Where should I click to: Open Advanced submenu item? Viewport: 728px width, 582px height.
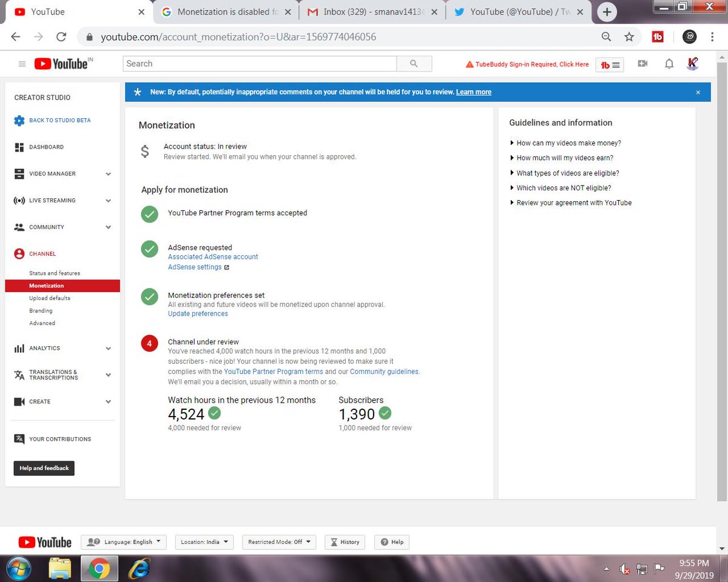pyautogui.click(x=42, y=323)
